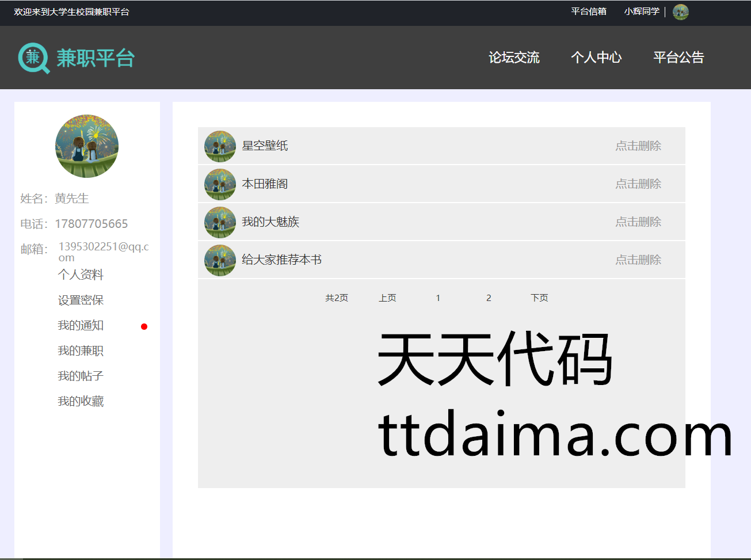Click the red notification dot
Image resolution: width=751 pixels, height=560 pixels.
point(144,326)
